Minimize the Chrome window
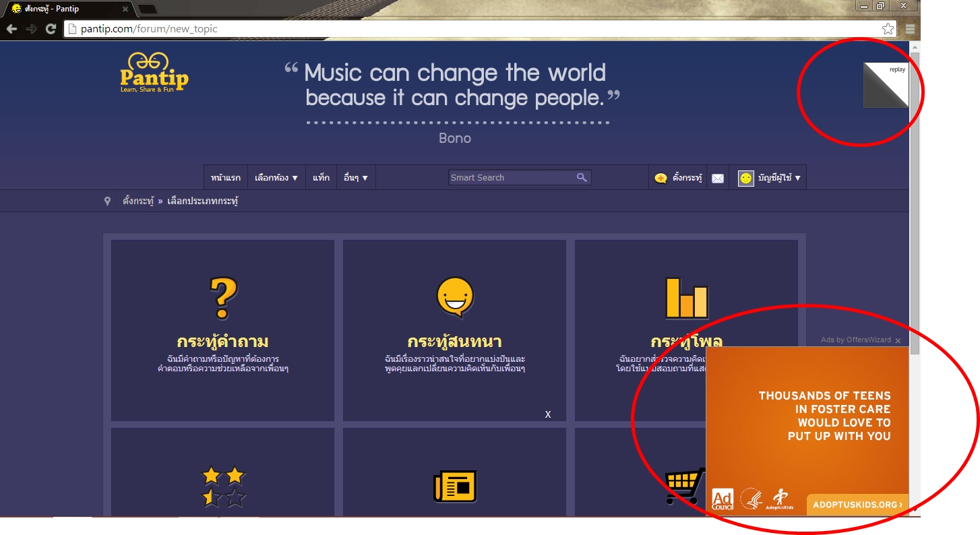 [x=865, y=6]
